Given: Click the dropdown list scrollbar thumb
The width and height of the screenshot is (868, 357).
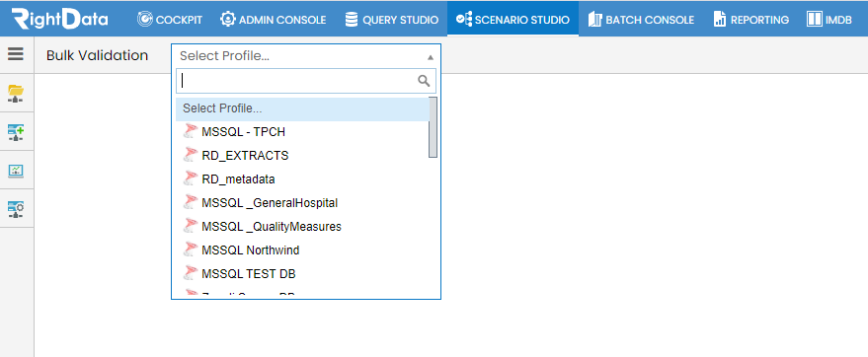Looking at the screenshot, I should [433, 127].
